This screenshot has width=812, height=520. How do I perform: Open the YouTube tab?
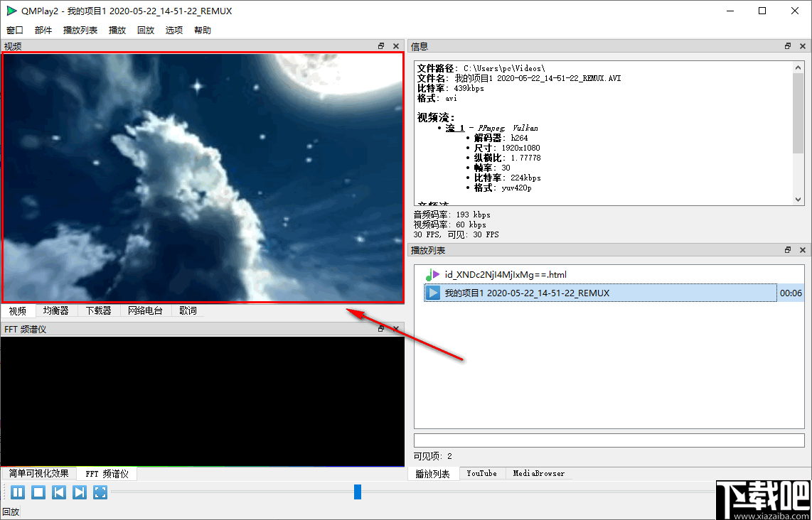pyautogui.click(x=482, y=472)
